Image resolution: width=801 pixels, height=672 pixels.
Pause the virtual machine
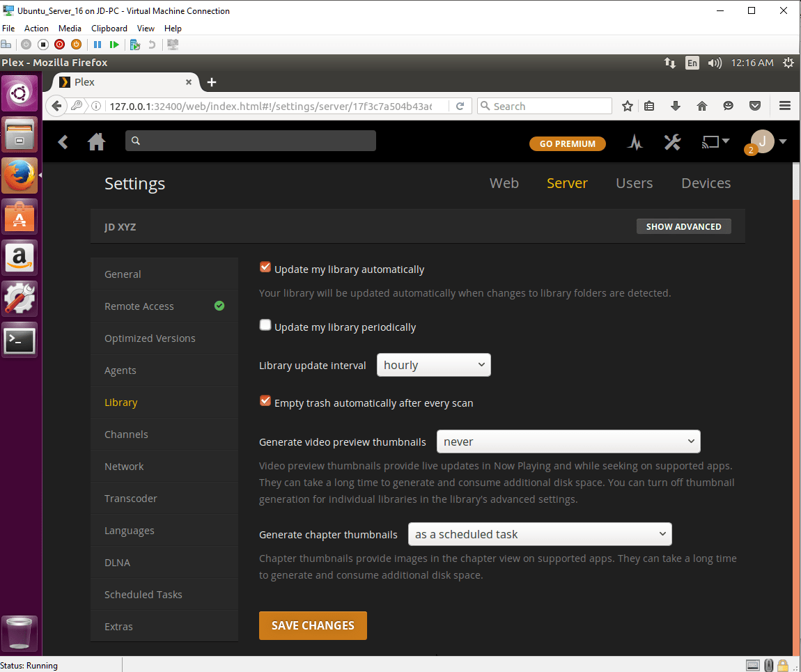(x=98, y=45)
